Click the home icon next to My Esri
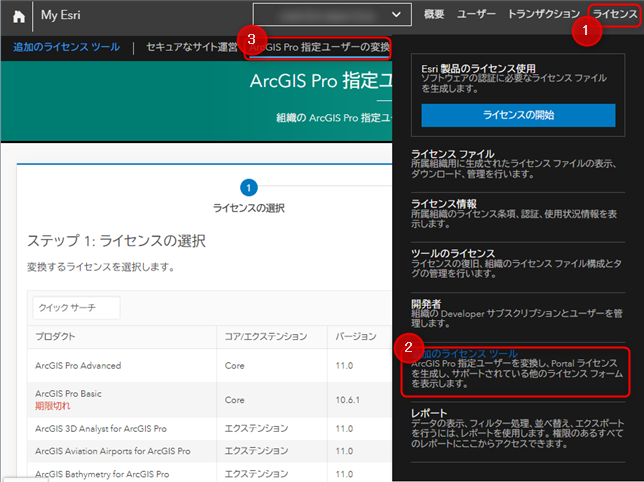Viewport: 644px width, 482px height. pyautogui.click(x=19, y=16)
